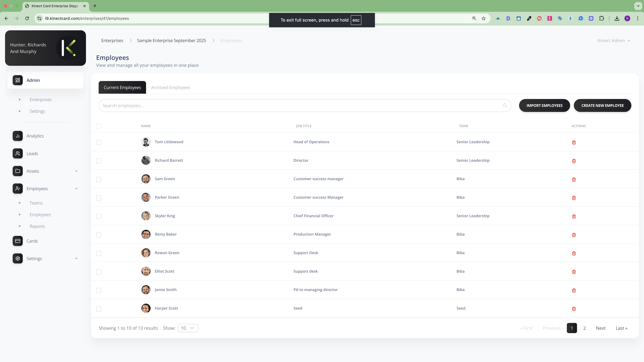
Task: Open the Show results per page dropdown
Action: pos(188,328)
